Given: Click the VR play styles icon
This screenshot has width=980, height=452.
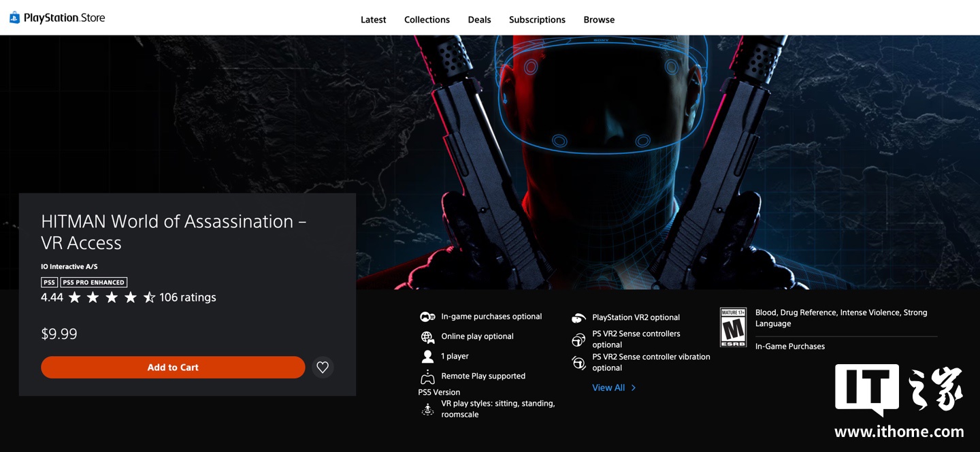Looking at the screenshot, I should pyautogui.click(x=427, y=409).
